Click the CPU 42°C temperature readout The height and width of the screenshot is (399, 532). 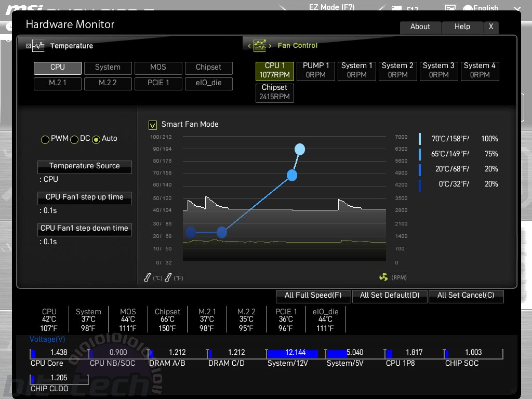49,320
